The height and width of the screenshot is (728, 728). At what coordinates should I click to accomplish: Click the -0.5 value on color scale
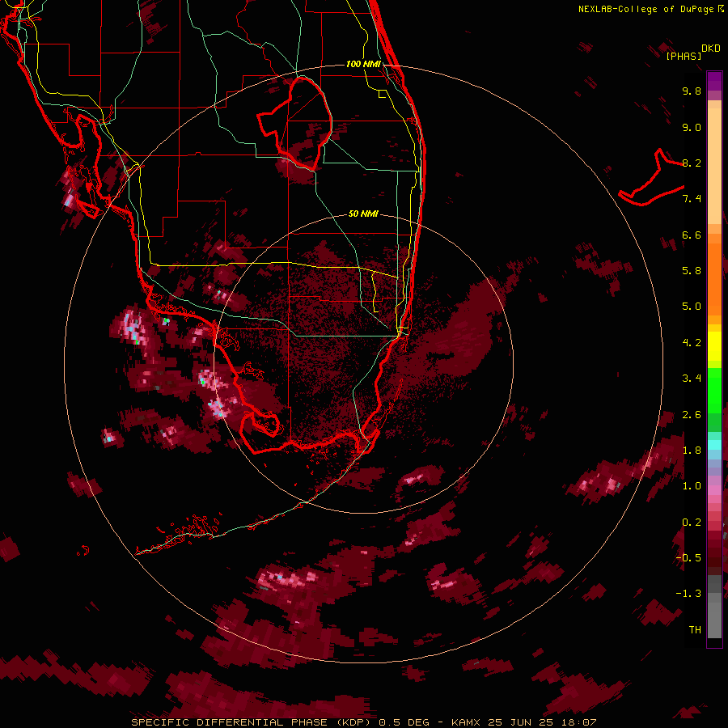point(688,557)
